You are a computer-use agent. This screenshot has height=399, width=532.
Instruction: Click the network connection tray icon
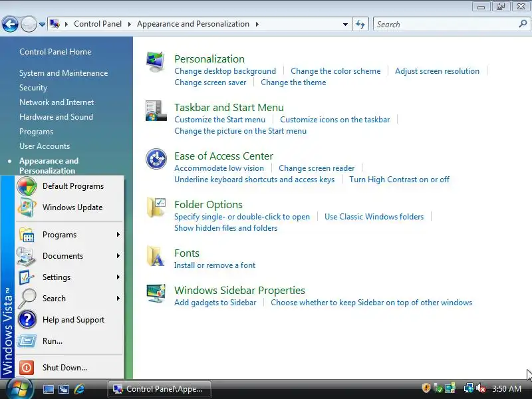pyautogui.click(x=469, y=388)
